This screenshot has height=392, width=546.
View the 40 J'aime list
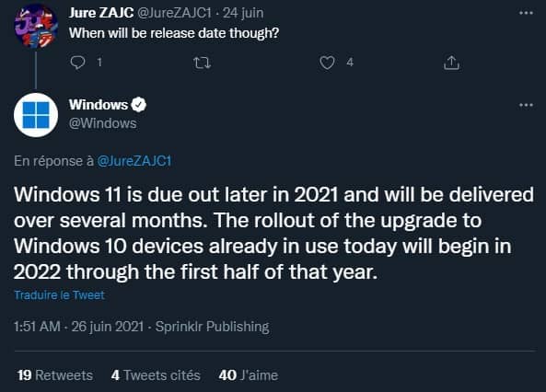(x=249, y=375)
